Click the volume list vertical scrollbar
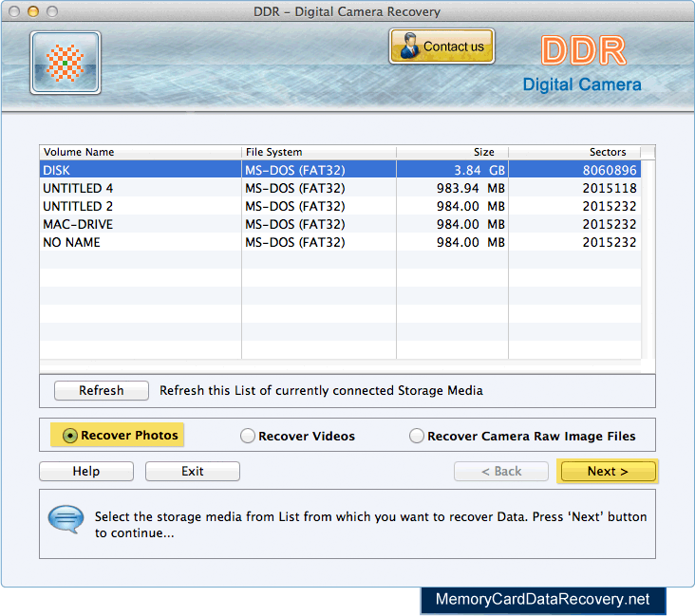695x616 pixels. point(648,259)
